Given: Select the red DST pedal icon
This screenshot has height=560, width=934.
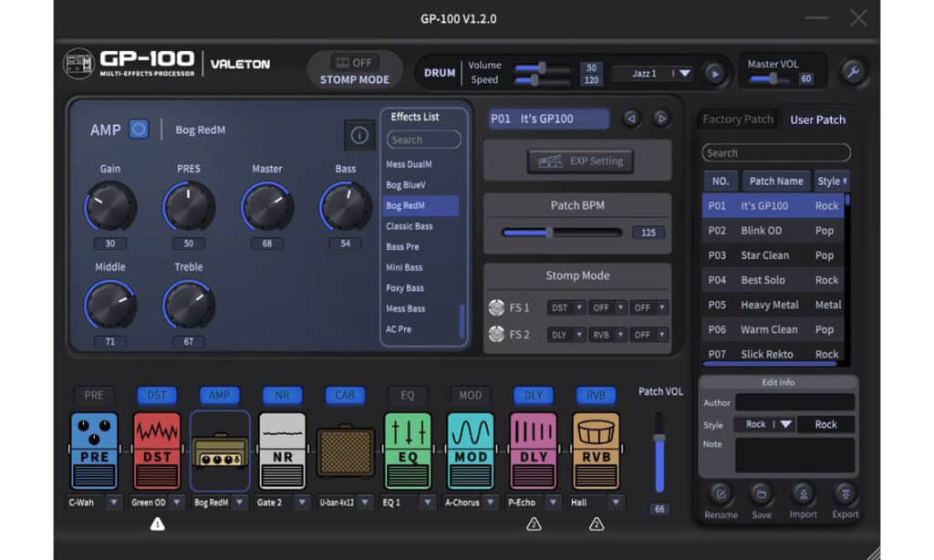Looking at the screenshot, I should click(x=157, y=451).
